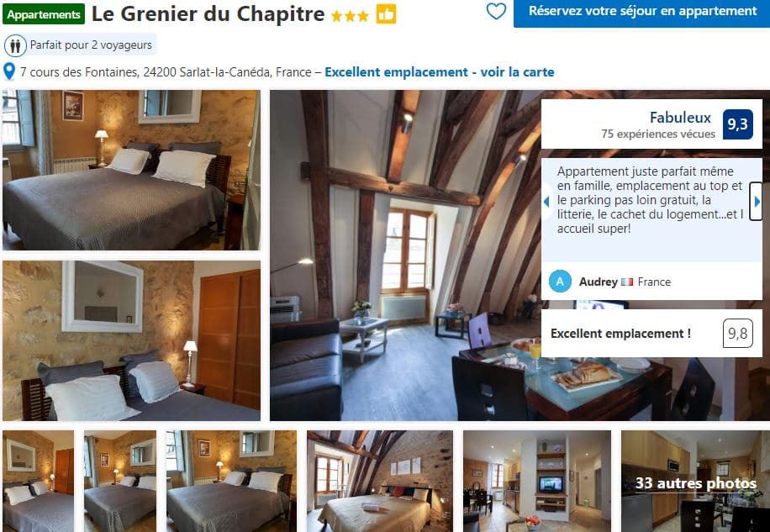Screen dimensions: 770x532
Task: Open the top-left bedroom photo
Action: tap(132, 170)
